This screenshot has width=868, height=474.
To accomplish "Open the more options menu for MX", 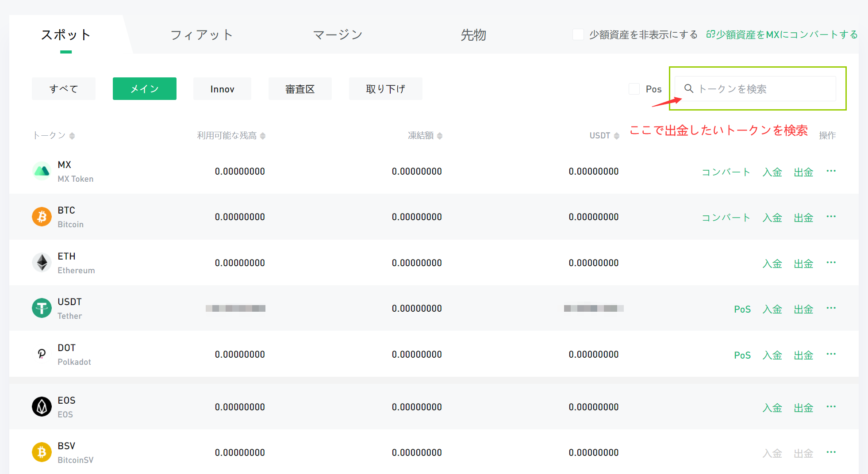I will tap(831, 171).
